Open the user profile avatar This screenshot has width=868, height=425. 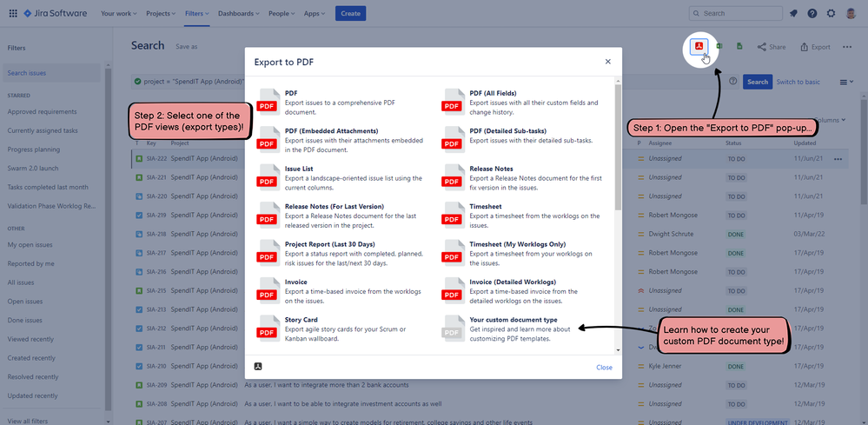[851, 13]
